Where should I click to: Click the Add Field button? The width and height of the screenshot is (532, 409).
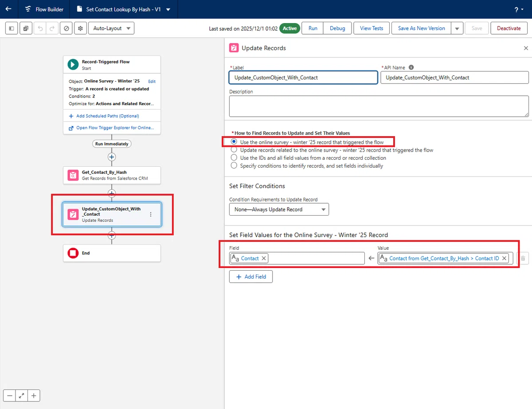pyautogui.click(x=251, y=276)
